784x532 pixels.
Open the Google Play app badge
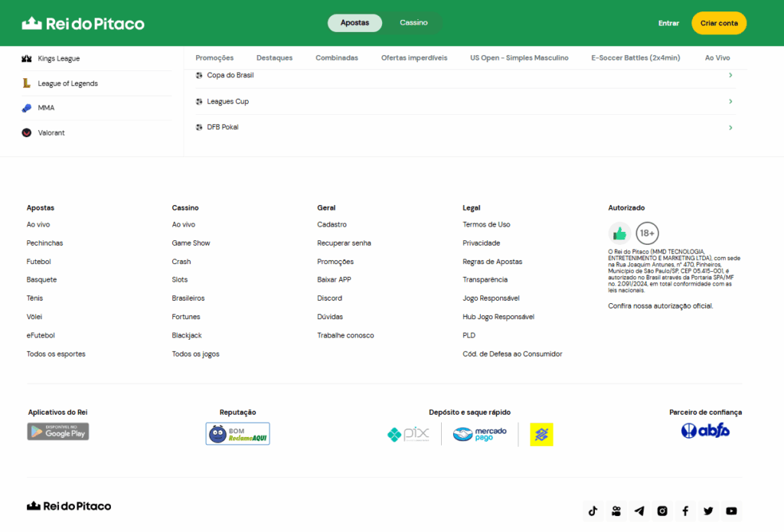tap(58, 432)
